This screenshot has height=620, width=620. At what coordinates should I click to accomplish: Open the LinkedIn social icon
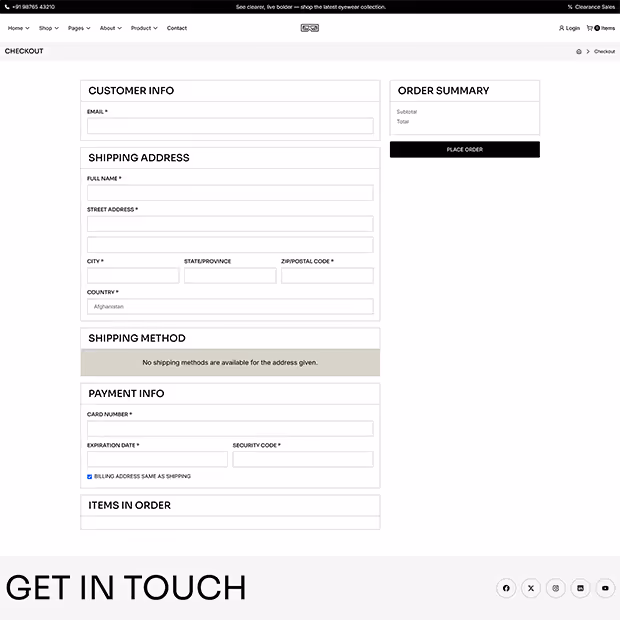580,588
